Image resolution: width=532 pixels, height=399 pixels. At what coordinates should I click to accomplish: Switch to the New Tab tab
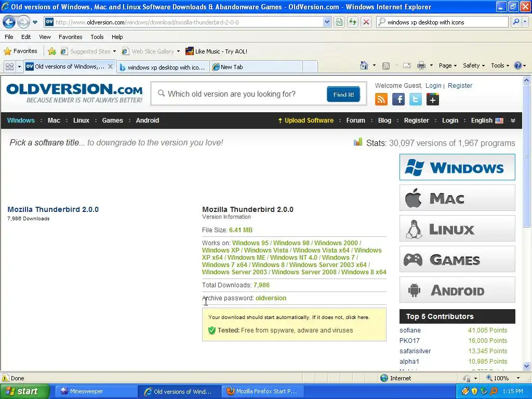click(256, 67)
